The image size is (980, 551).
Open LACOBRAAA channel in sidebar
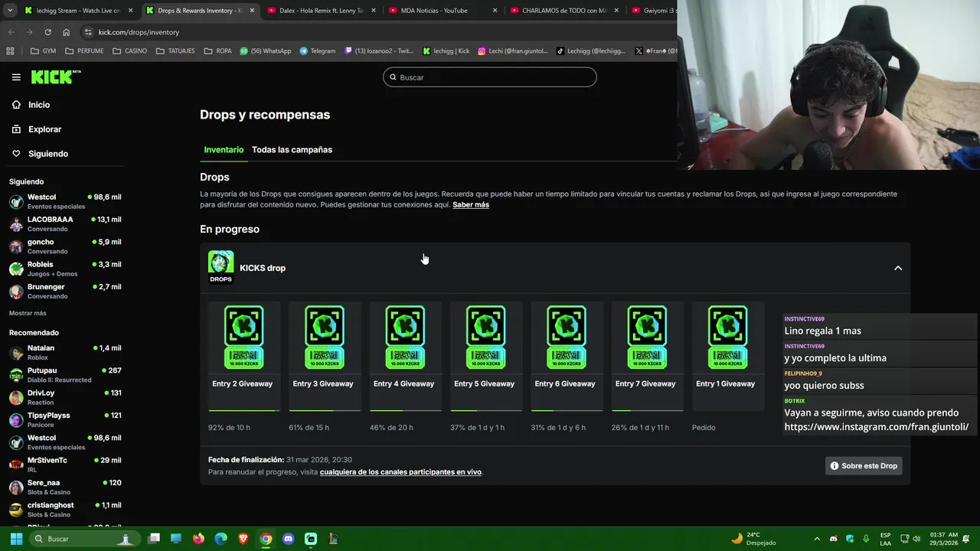65,224
